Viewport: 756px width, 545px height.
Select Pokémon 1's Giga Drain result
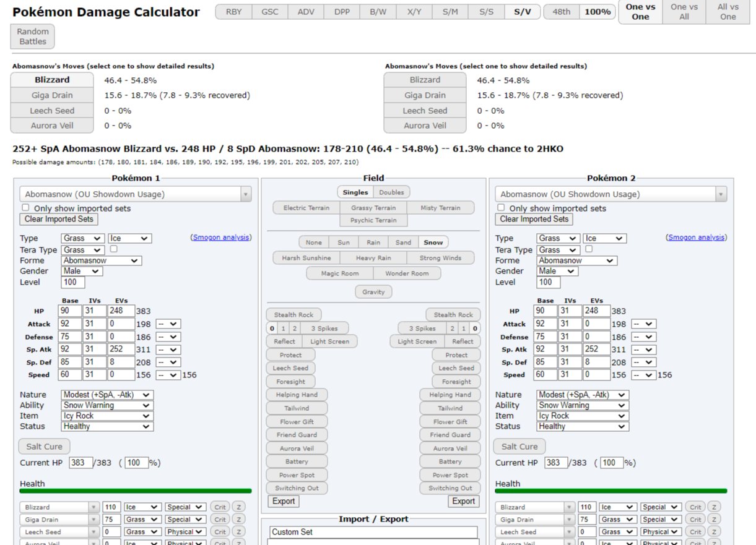[x=52, y=95]
